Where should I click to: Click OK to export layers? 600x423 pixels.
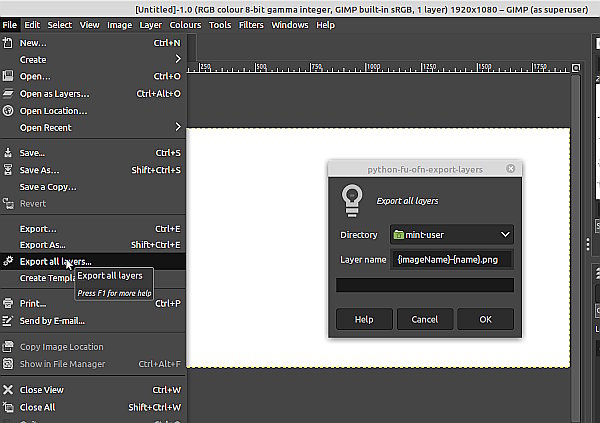[x=486, y=319]
